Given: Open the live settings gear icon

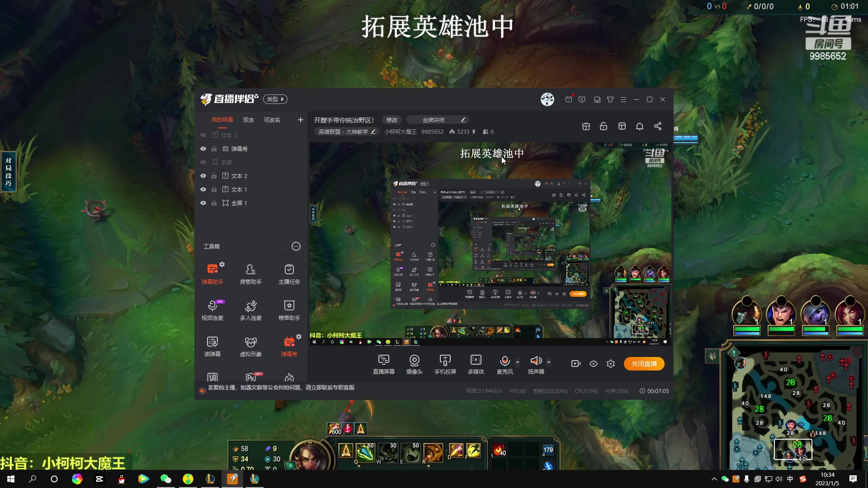Looking at the screenshot, I should tap(611, 364).
